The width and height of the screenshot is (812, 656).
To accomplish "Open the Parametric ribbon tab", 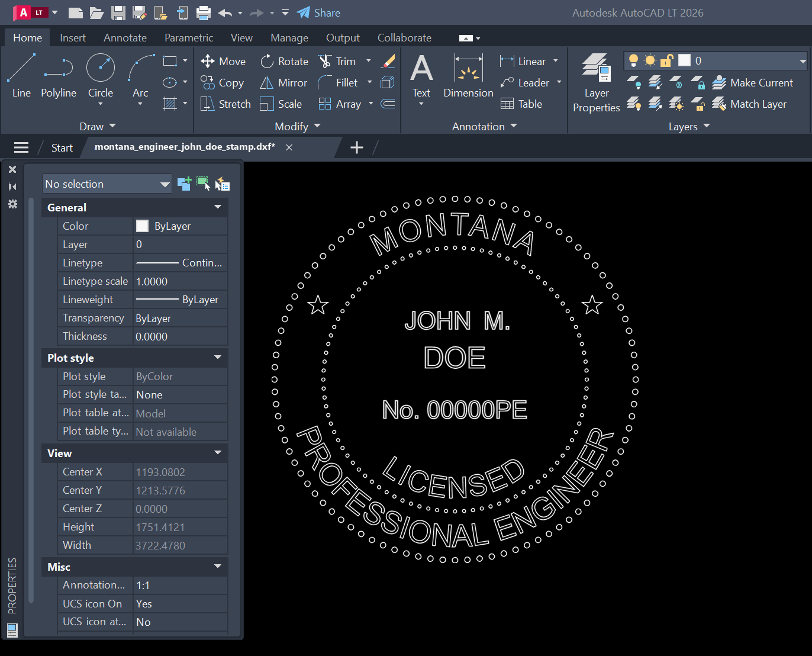I will (189, 37).
